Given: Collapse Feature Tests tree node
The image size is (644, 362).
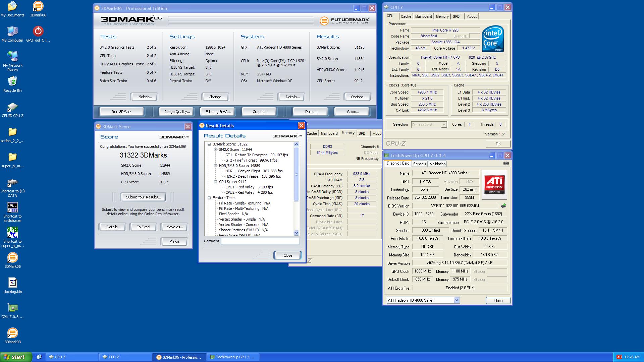Looking at the screenshot, I should [209, 198].
